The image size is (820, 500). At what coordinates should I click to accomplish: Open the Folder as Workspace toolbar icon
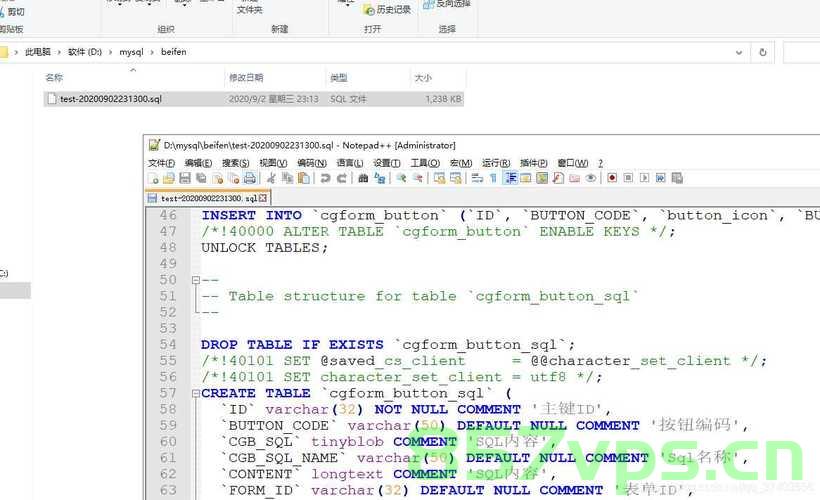pyautogui.click(x=575, y=178)
